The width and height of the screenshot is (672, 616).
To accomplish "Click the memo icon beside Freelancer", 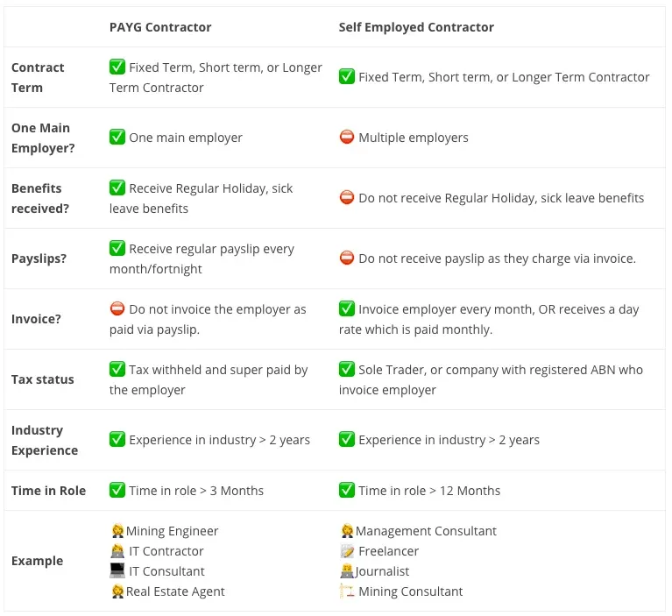I will (347, 551).
